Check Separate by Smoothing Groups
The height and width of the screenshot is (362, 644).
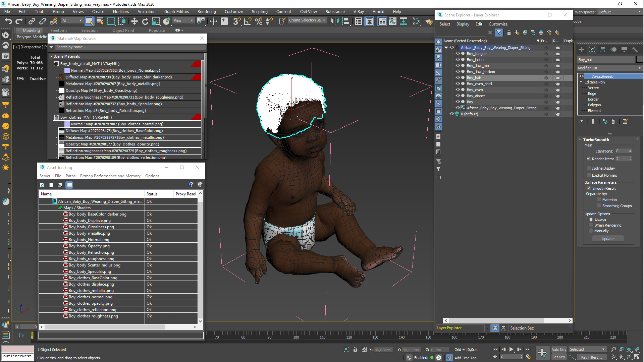(x=599, y=206)
